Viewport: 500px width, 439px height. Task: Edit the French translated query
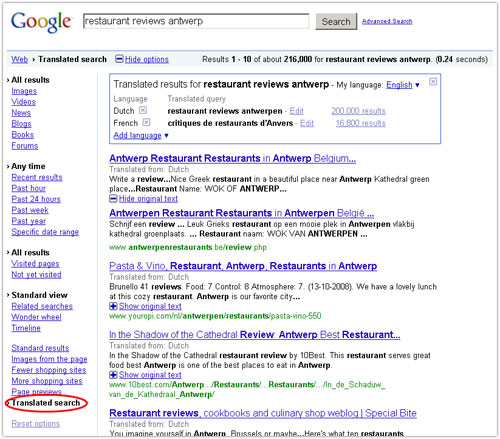tap(307, 123)
